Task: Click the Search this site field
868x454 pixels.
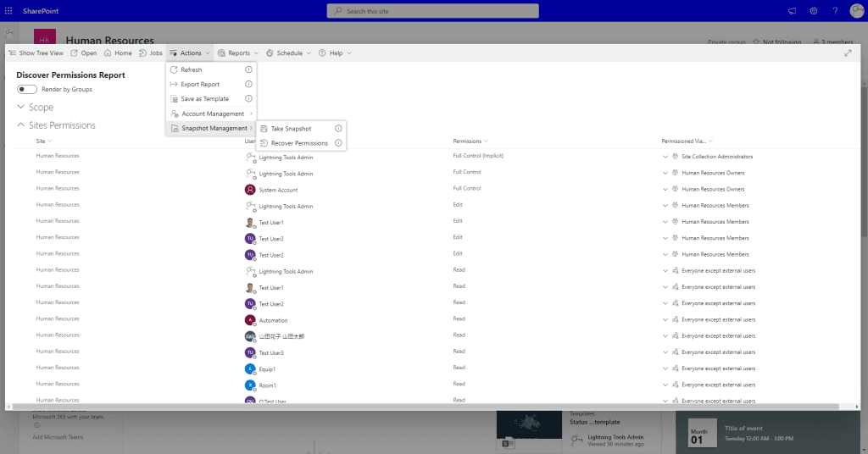Action: [x=432, y=11]
